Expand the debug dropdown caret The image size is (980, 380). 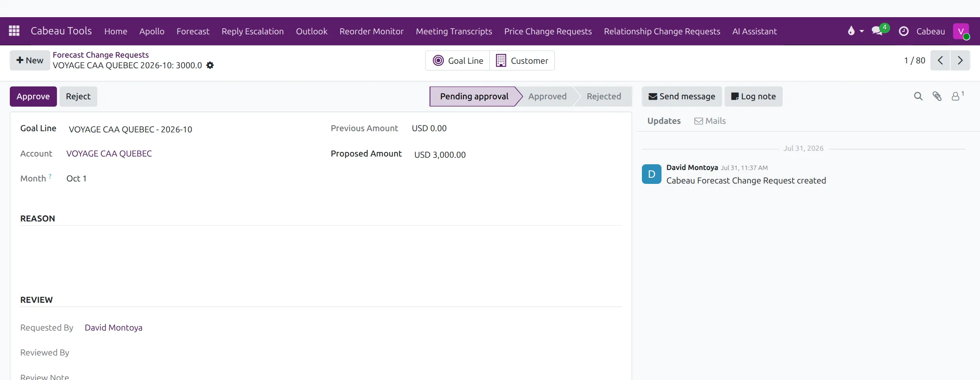tap(862, 31)
